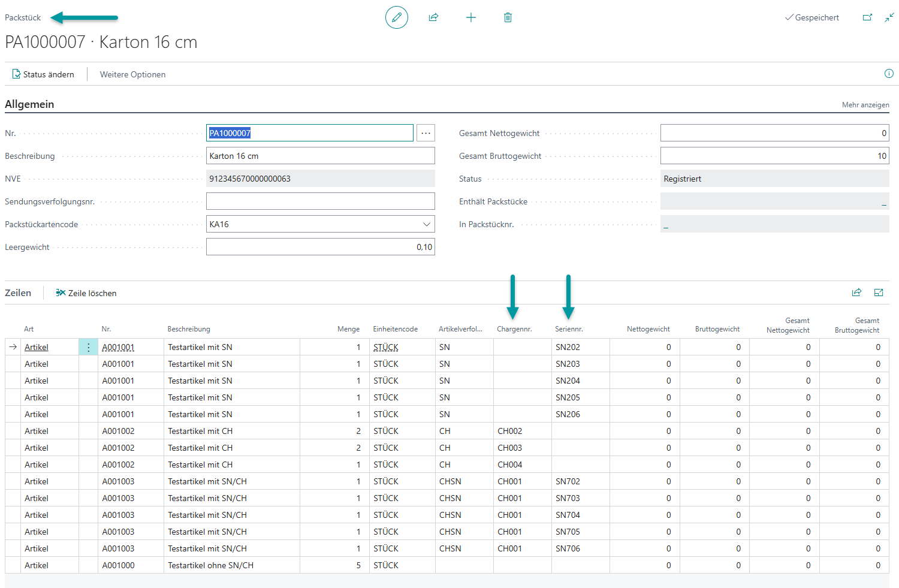The image size is (899, 588).
Task: Expand the Packstückartencode dropdown
Action: tap(427, 224)
